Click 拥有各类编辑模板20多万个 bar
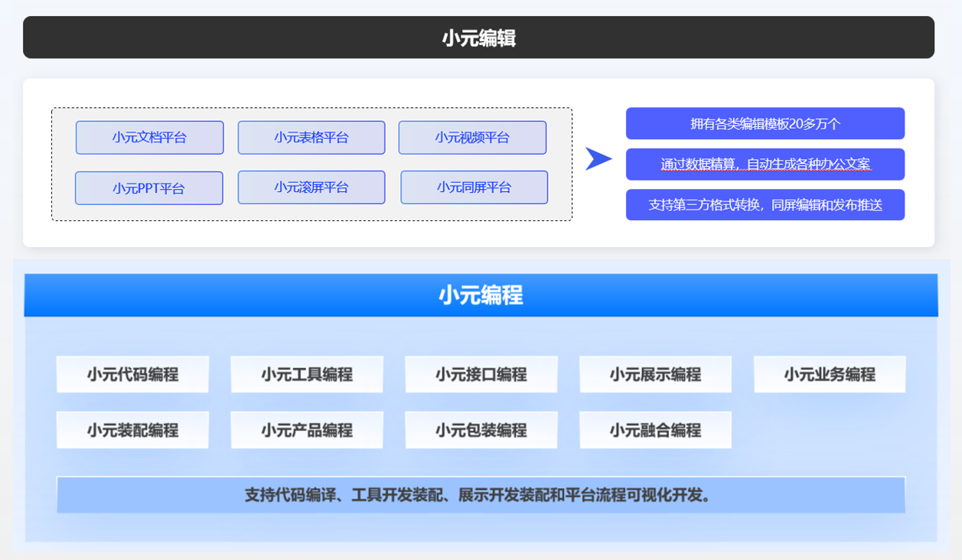Viewport: 962px width, 560px height. (x=765, y=124)
